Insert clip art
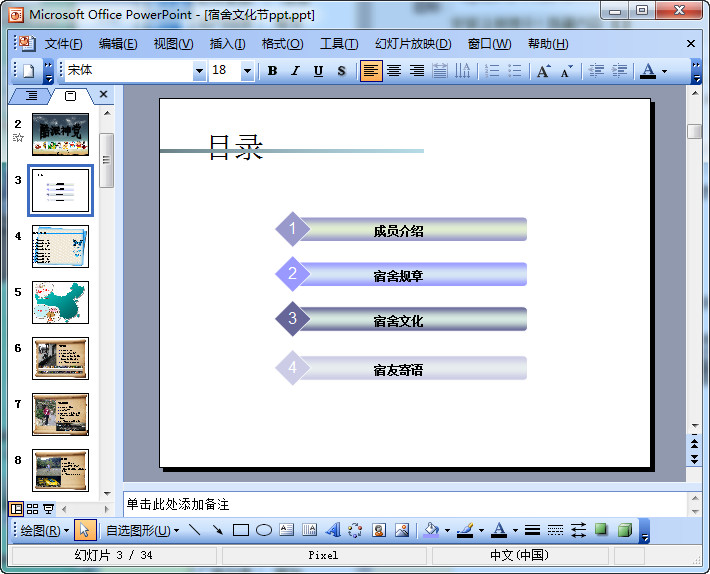 coord(379,530)
